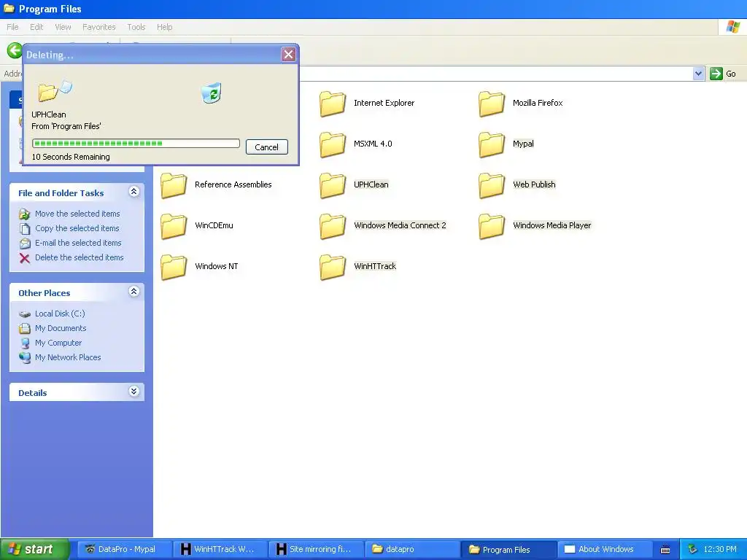
Task: Click the My Documents icon
Action: tap(25, 329)
